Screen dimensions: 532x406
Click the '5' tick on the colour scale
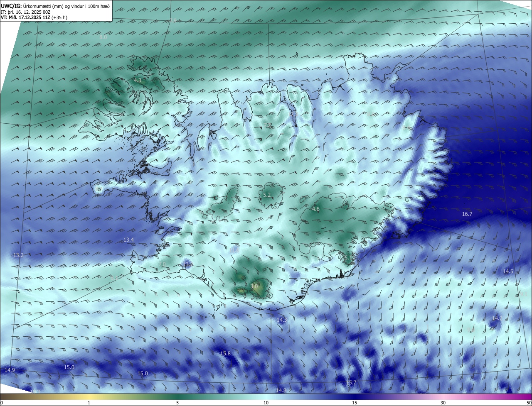(x=177, y=403)
